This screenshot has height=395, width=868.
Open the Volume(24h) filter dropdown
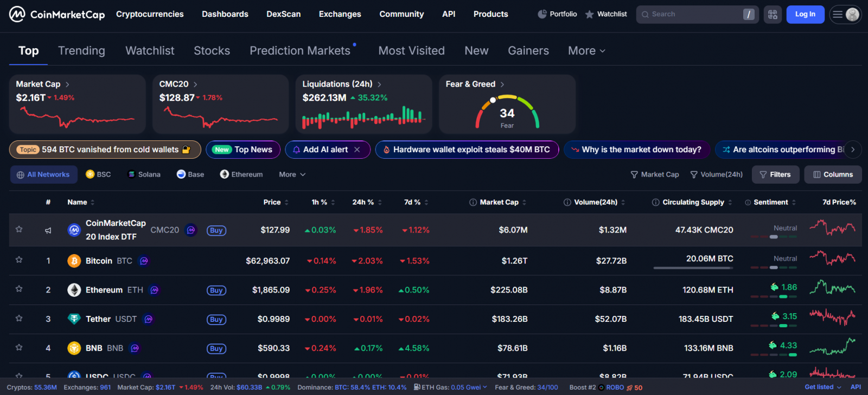point(717,174)
